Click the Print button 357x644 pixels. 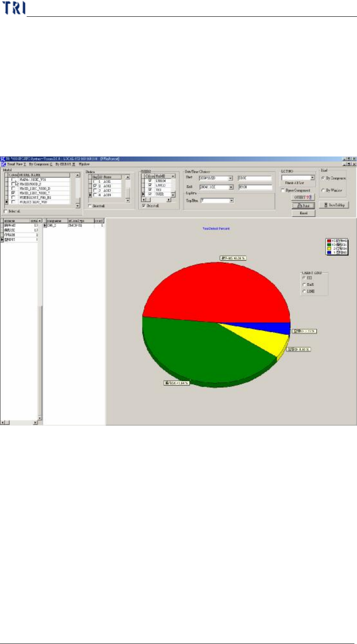click(303, 205)
